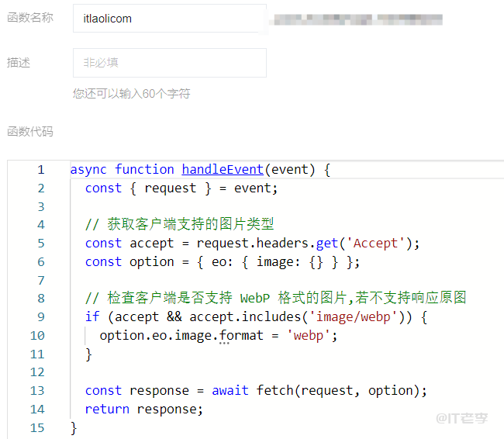504x439 pixels.
Task: Click the option variable declaration on line 6
Action: click(151, 262)
